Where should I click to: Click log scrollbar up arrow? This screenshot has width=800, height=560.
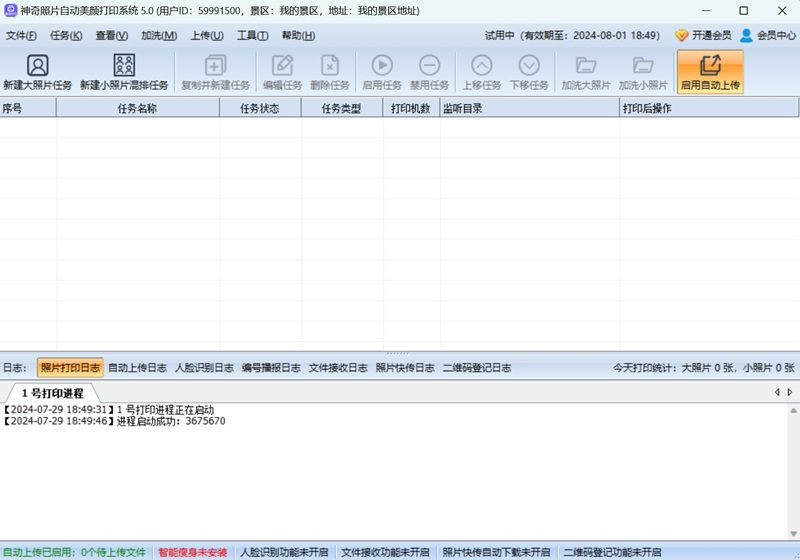[794, 410]
